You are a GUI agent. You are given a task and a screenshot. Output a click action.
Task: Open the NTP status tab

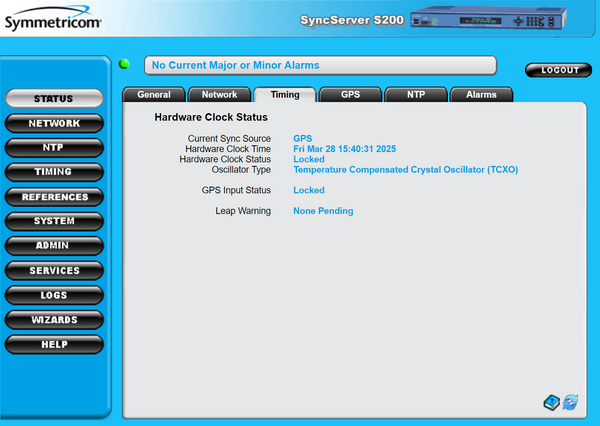pos(414,95)
